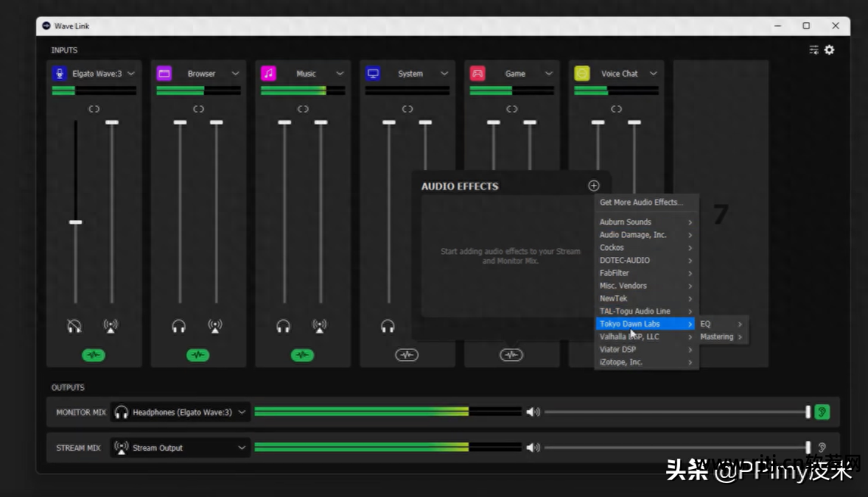Viewport: 868px width, 497px height.
Task: Open the Cockos vendor submenu
Action: 646,247
